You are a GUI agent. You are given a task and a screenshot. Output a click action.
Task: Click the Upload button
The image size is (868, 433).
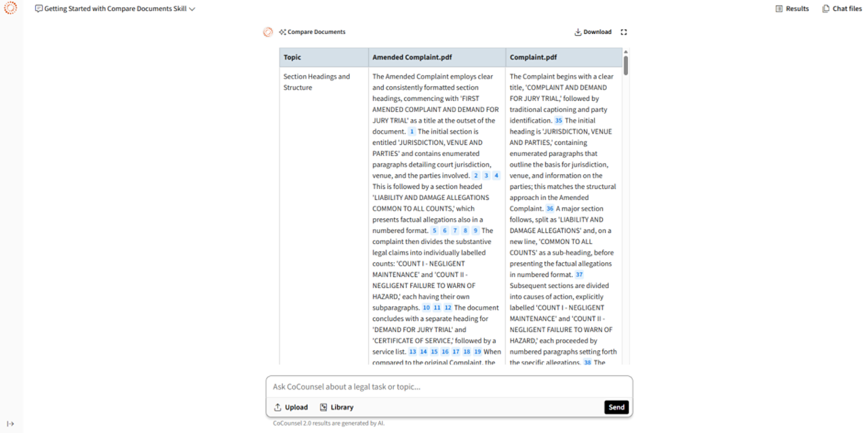pyautogui.click(x=291, y=407)
